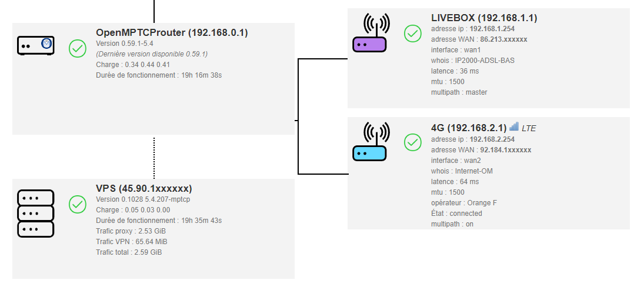The width and height of the screenshot is (644, 290).
Task: Click the VPS (45.90.1xxxxxx) heading
Action: click(144, 188)
